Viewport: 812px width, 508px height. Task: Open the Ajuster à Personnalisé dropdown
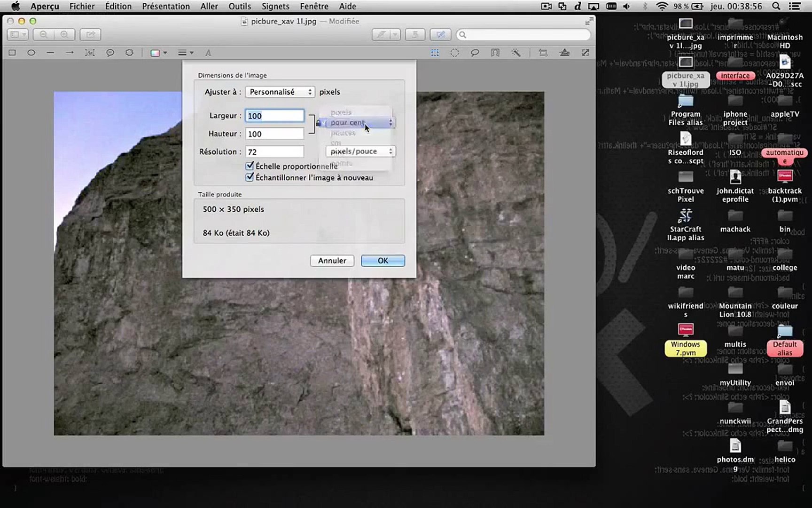coord(280,92)
